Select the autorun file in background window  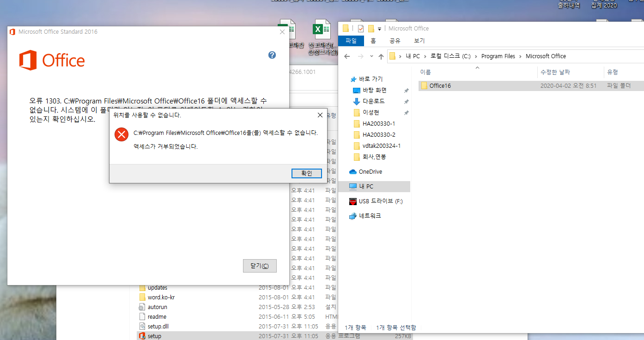pyautogui.click(x=158, y=307)
